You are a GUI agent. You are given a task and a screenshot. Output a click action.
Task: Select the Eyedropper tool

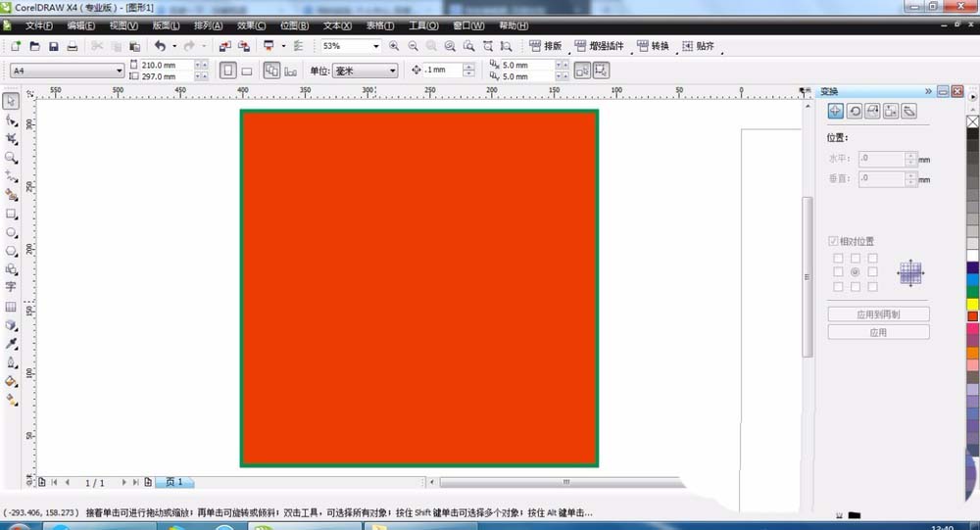[x=11, y=344]
